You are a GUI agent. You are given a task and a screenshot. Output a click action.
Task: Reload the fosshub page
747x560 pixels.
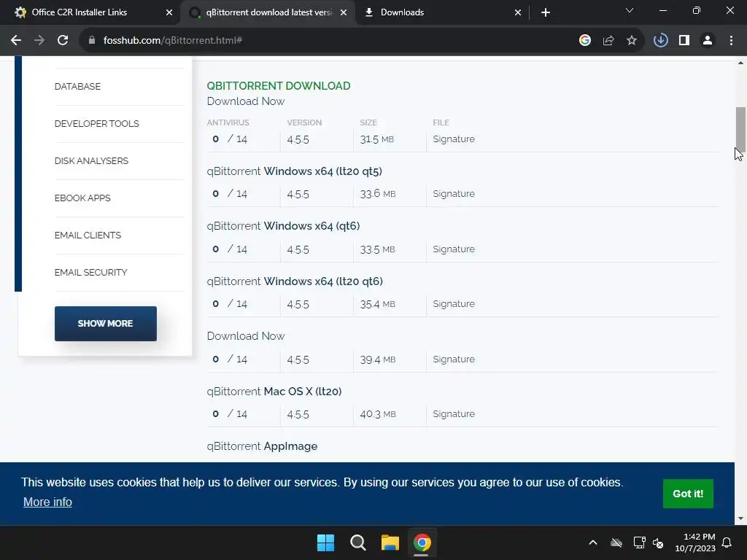pyautogui.click(x=63, y=41)
